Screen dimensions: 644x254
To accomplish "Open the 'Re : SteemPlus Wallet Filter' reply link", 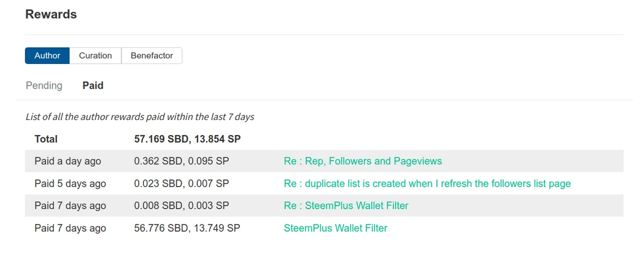I will tap(346, 206).
